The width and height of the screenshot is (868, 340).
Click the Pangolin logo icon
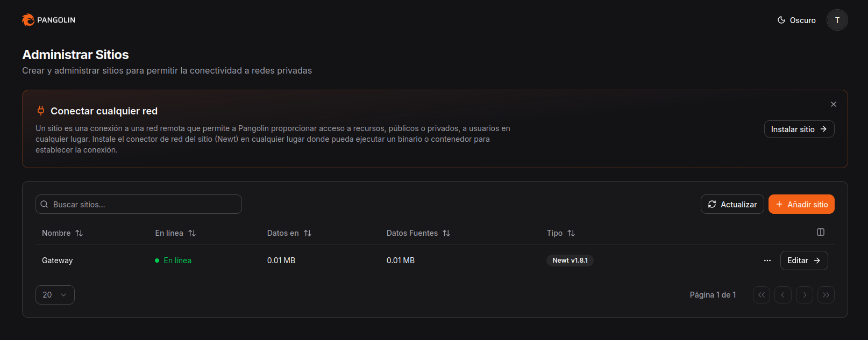[28, 20]
